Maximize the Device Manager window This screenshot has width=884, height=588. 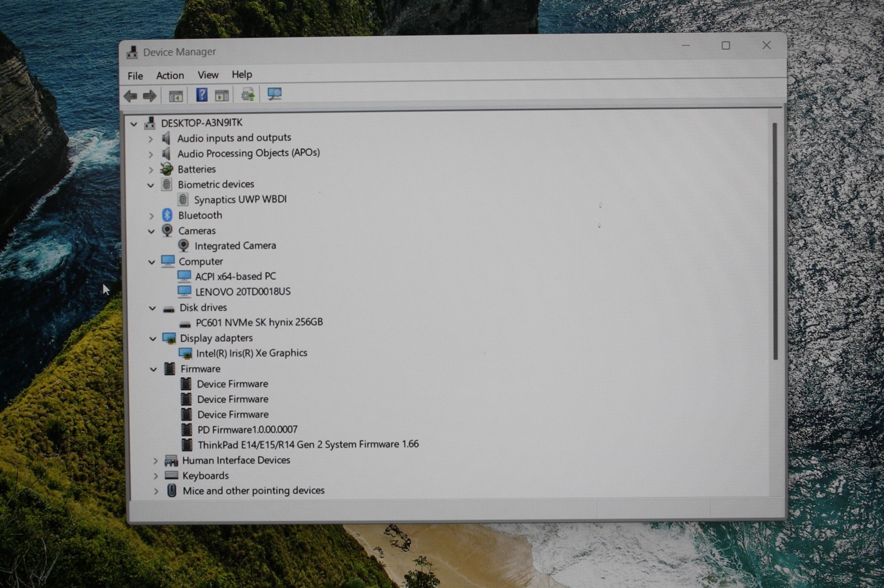coord(726,46)
